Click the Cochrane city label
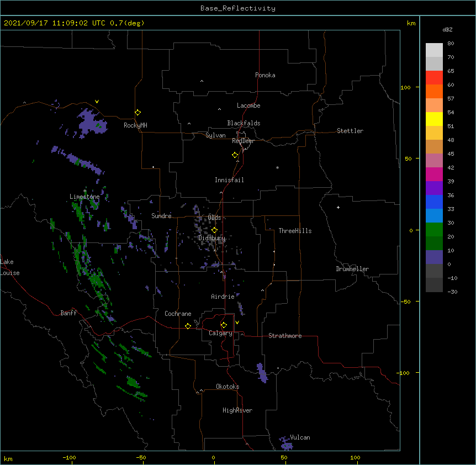The image size is (476, 465). [178, 314]
